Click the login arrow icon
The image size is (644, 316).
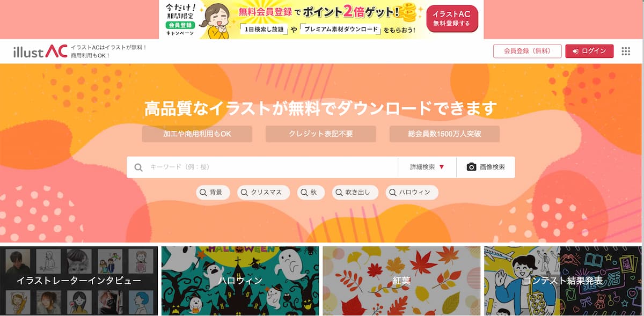click(575, 51)
